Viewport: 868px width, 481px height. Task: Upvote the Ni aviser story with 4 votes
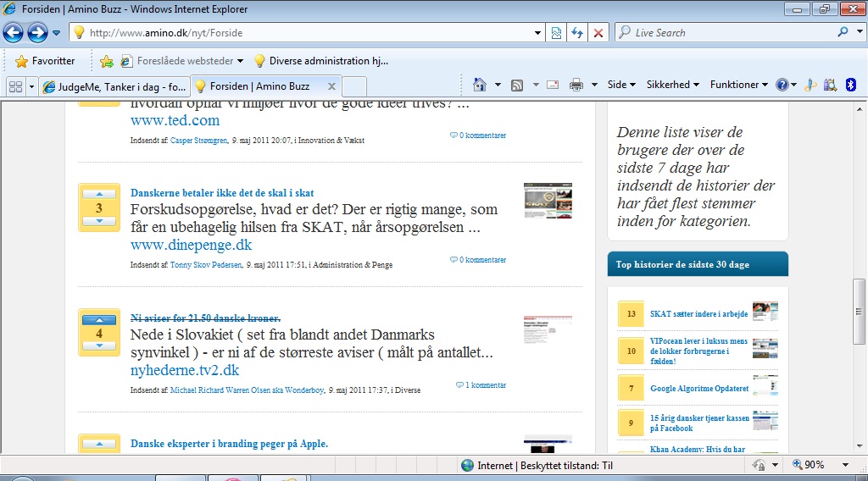[x=99, y=319]
